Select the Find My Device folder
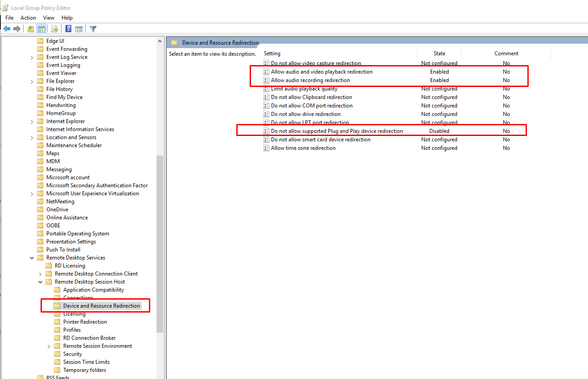 click(x=64, y=97)
